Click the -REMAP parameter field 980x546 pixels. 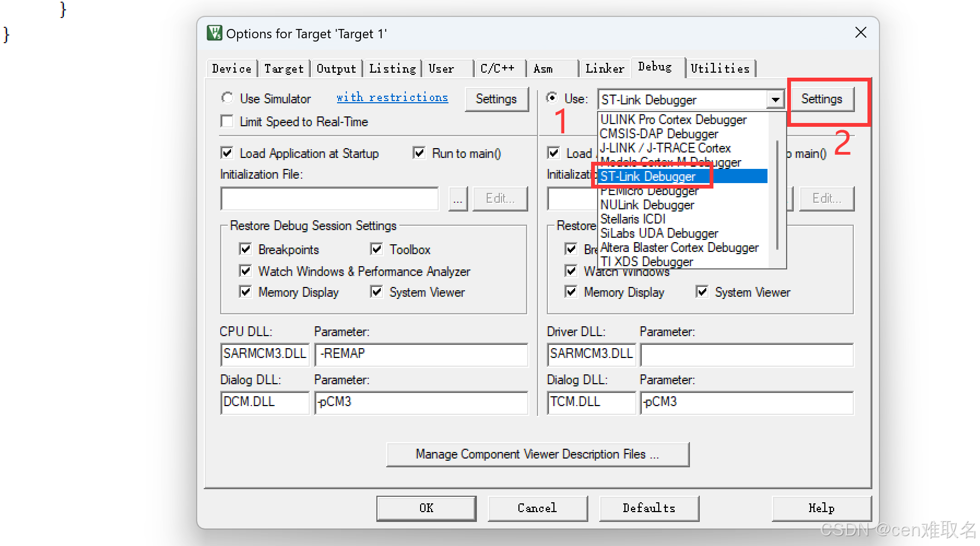click(421, 354)
